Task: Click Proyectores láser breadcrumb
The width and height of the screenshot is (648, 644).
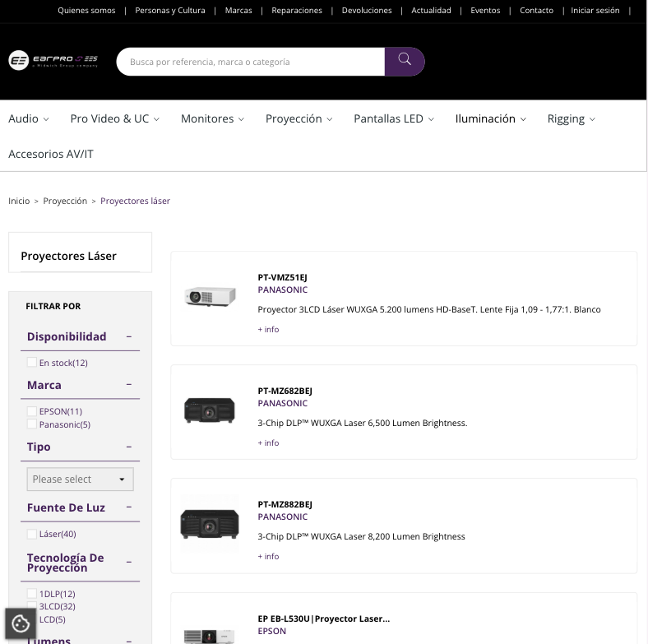Action: 135,201
